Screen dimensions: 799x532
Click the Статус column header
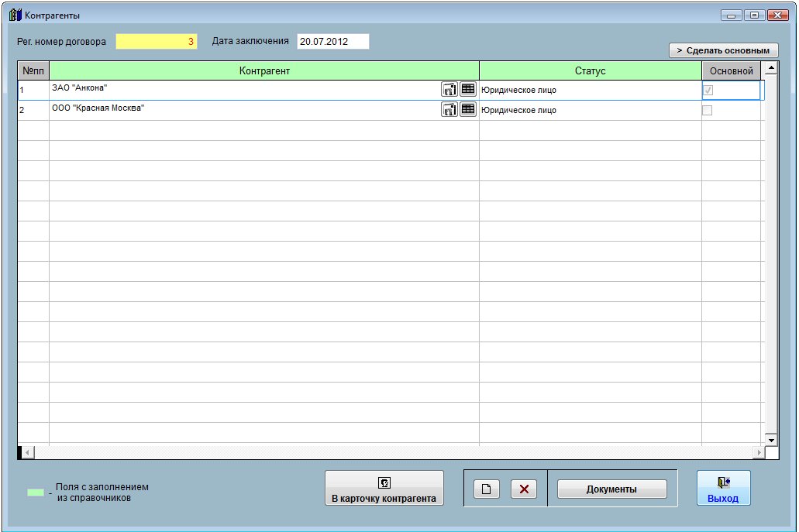590,70
